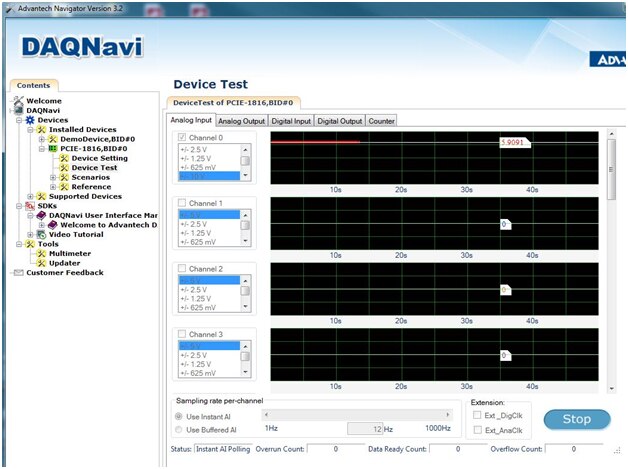628x469 pixels.
Task: Open the Digital Output tab
Action: pyautogui.click(x=340, y=121)
